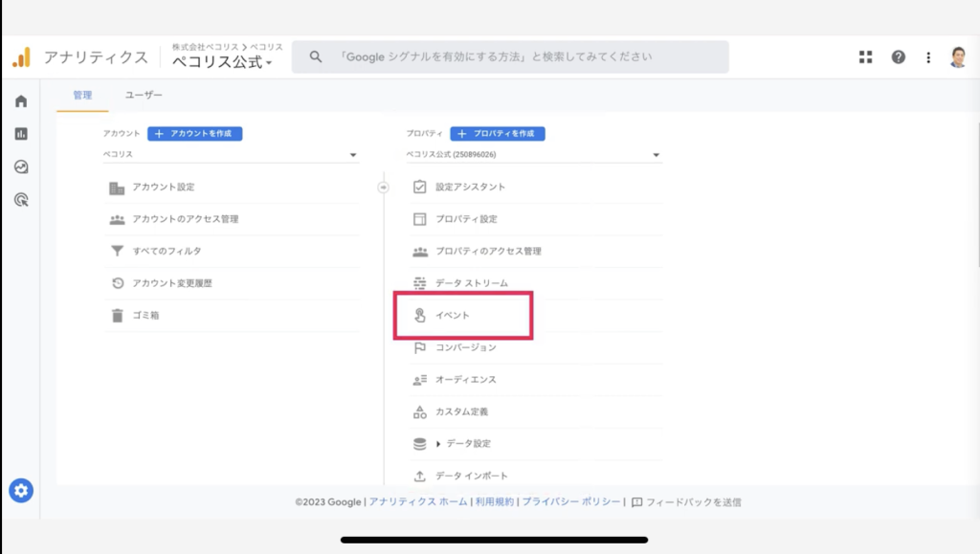The height and width of the screenshot is (554, 980).
Task: Open the アナリティクス ホーム footer link
Action: [x=418, y=502]
